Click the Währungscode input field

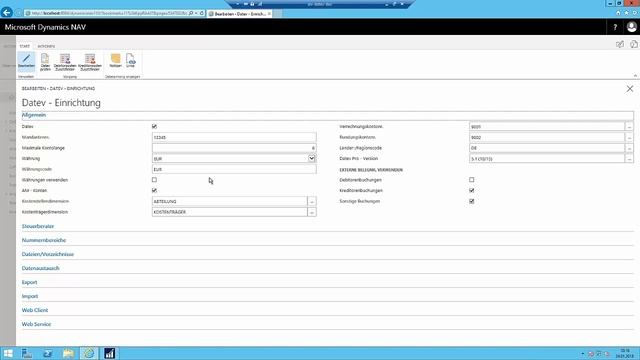[x=234, y=169]
